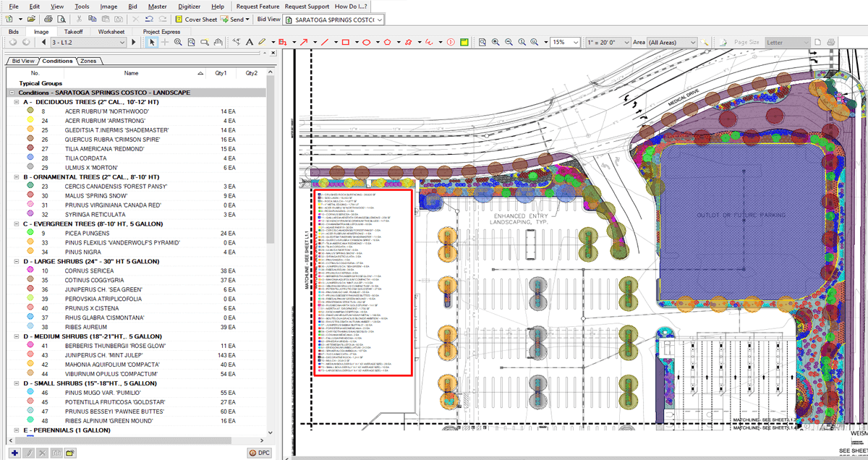
Task: Collapse the C - Evergreen Trees group
Action: tap(17, 224)
